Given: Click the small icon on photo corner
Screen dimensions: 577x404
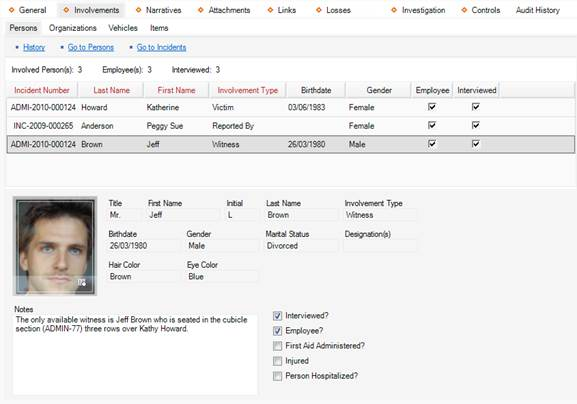Looking at the screenshot, I should click(x=82, y=283).
